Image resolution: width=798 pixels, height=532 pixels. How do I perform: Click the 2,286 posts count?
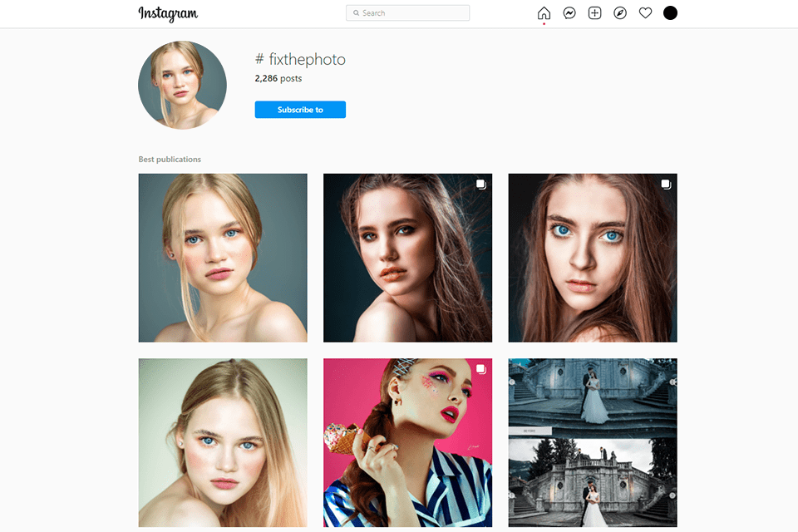click(278, 78)
